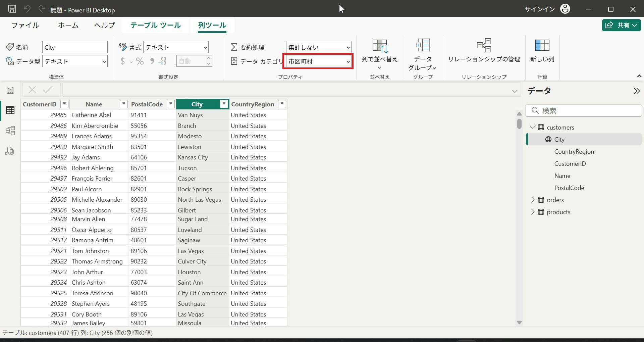
Task: Click the currency format dollar icon
Action: coord(123,61)
